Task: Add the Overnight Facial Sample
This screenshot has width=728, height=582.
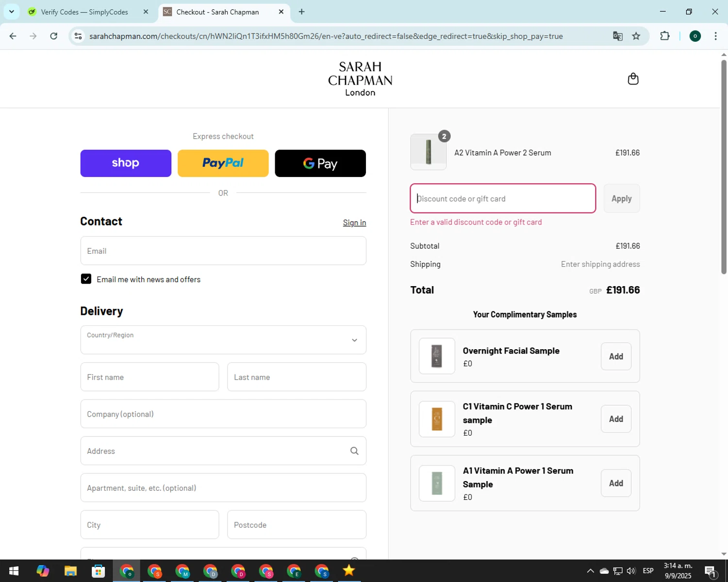Action: (x=616, y=356)
